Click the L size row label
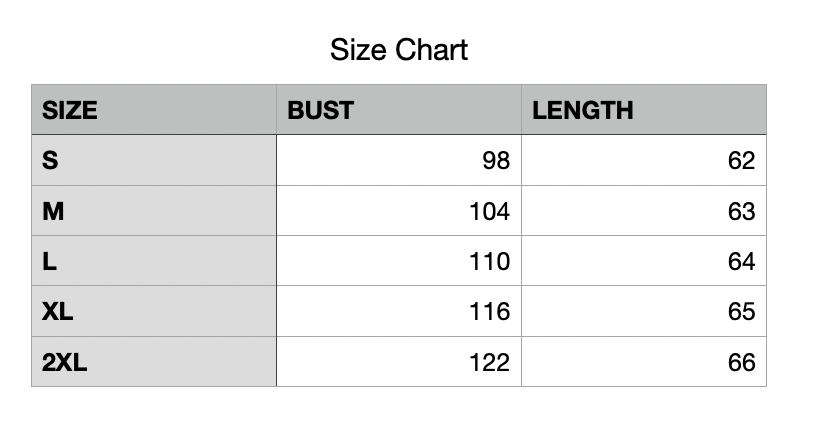This screenshot has width=816, height=442. point(49,261)
